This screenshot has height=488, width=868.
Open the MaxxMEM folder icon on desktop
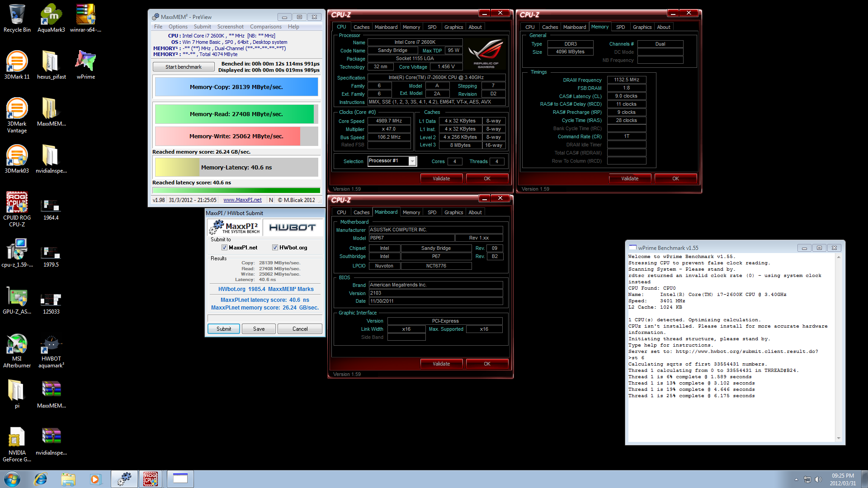pos(51,112)
